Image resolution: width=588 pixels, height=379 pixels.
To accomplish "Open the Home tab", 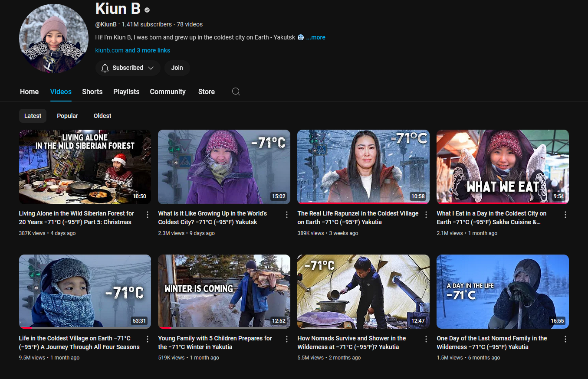I will pos(29,91).
